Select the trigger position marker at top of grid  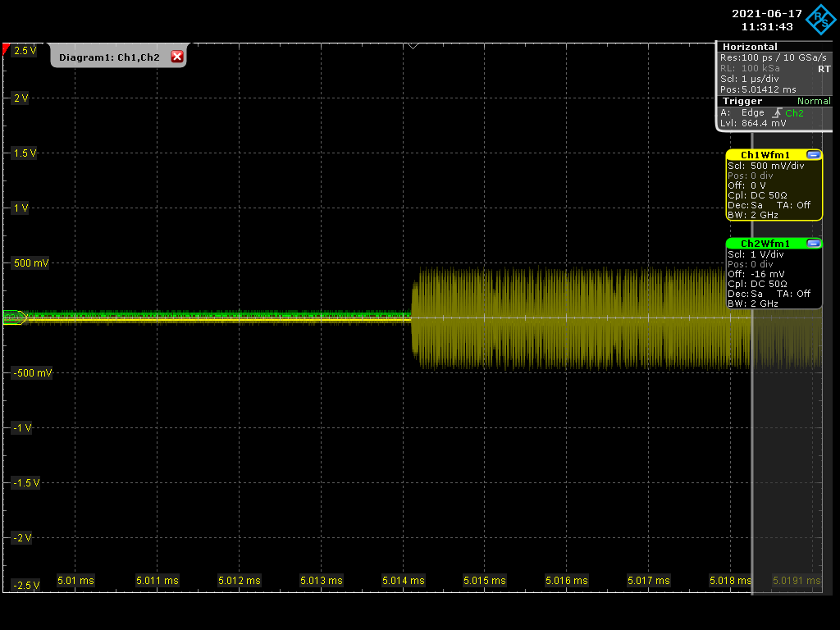coord(413,45)
